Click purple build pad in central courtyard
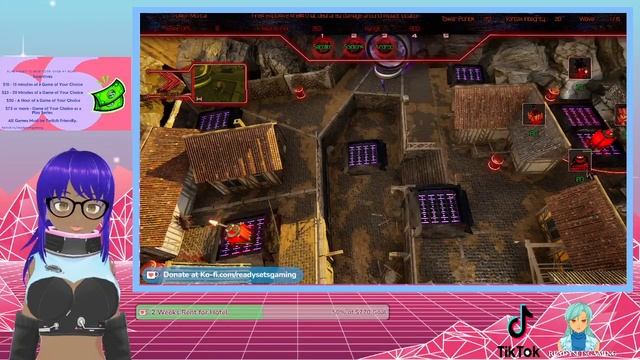 (364, 155)
